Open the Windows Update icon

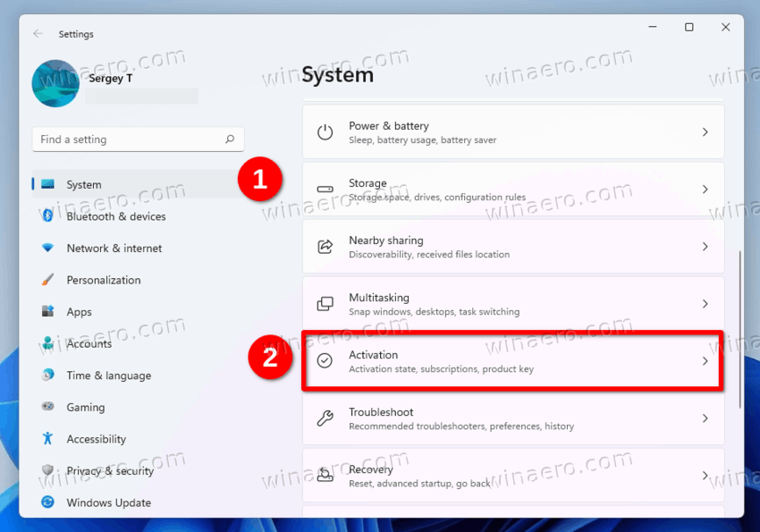click(47, 502)
